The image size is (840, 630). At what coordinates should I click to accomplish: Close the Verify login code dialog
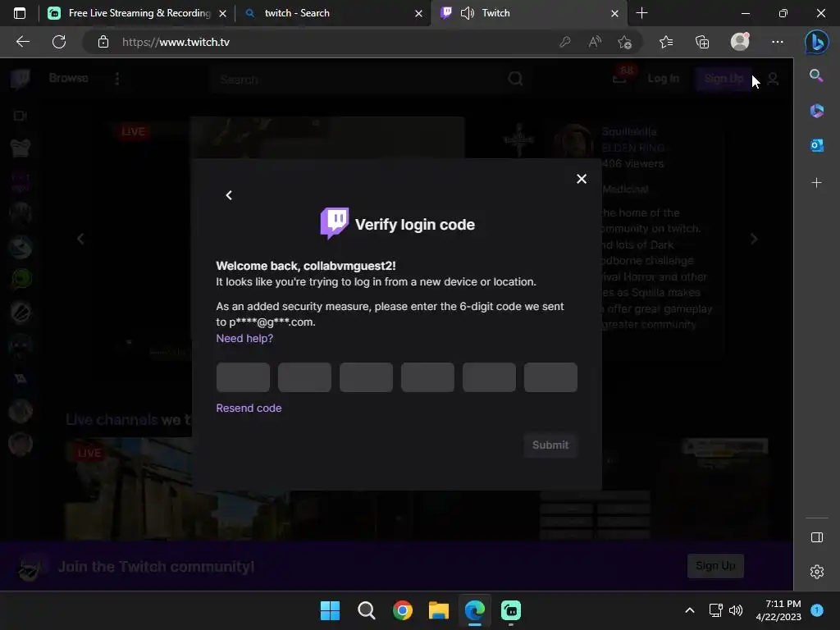pos(582,179)
